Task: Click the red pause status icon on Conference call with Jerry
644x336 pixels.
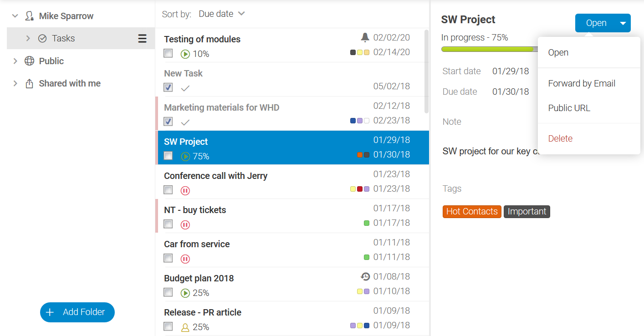Action: click(x=185, y=190)
